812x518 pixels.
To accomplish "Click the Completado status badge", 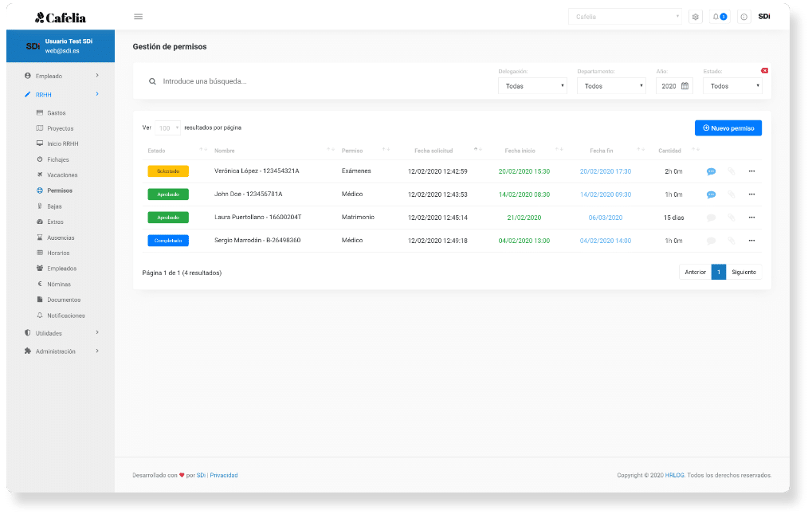I will pos(168,241).
